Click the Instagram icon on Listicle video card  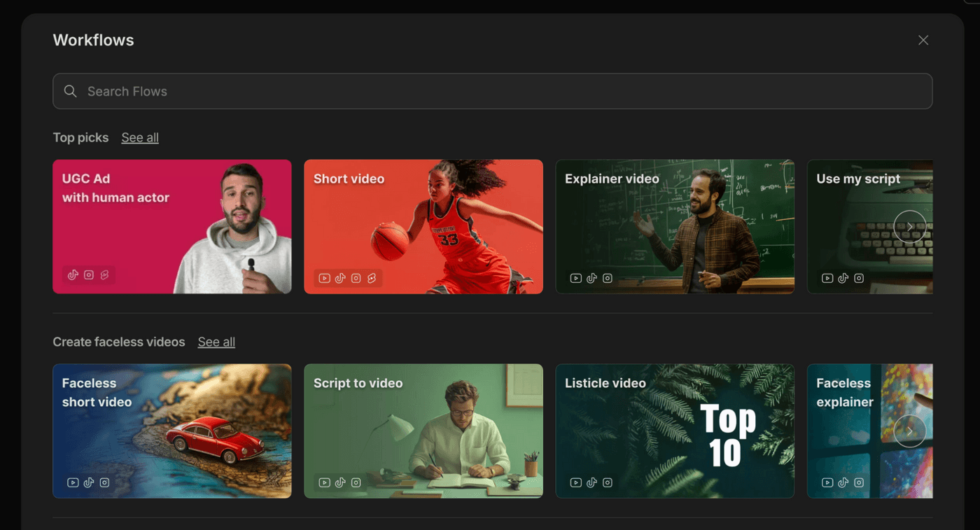[x=608, y=482]
